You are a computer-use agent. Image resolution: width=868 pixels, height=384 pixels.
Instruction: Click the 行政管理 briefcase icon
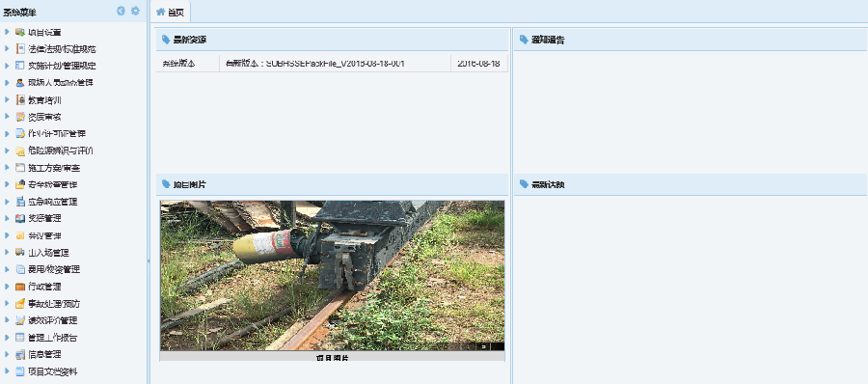[20, 287]
